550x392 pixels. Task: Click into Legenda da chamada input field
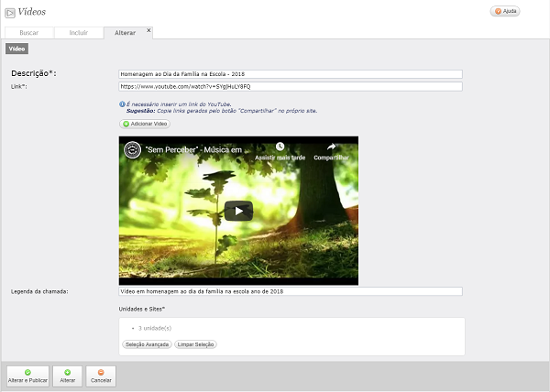click(x=291, y=291)
